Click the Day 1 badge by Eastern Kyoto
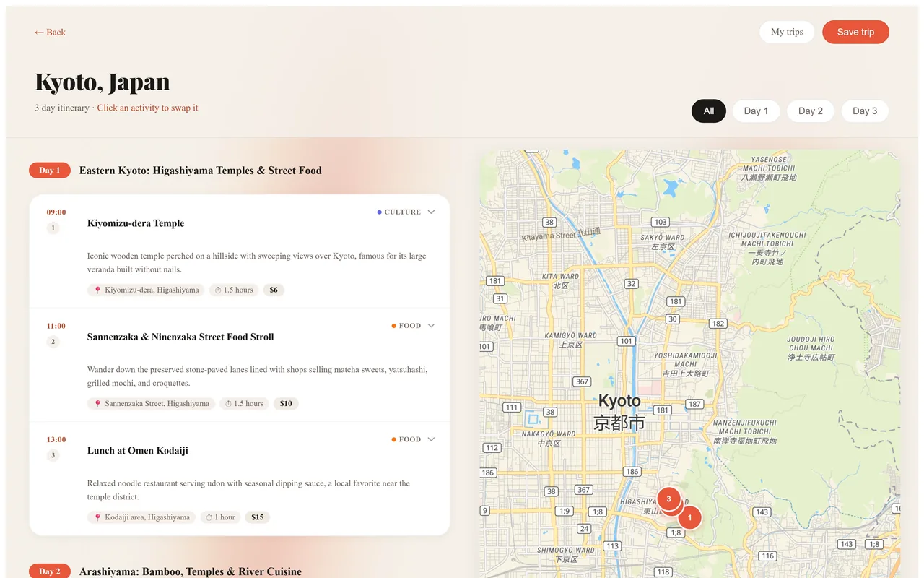 coord(50,171)
